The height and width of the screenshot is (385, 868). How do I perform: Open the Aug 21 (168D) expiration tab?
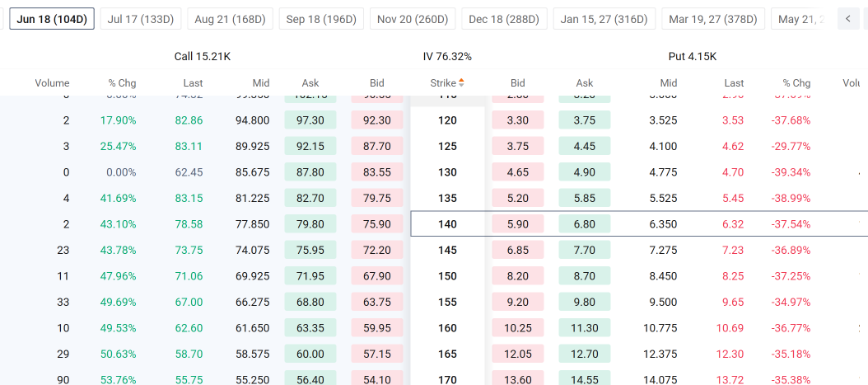coord(230,19)
